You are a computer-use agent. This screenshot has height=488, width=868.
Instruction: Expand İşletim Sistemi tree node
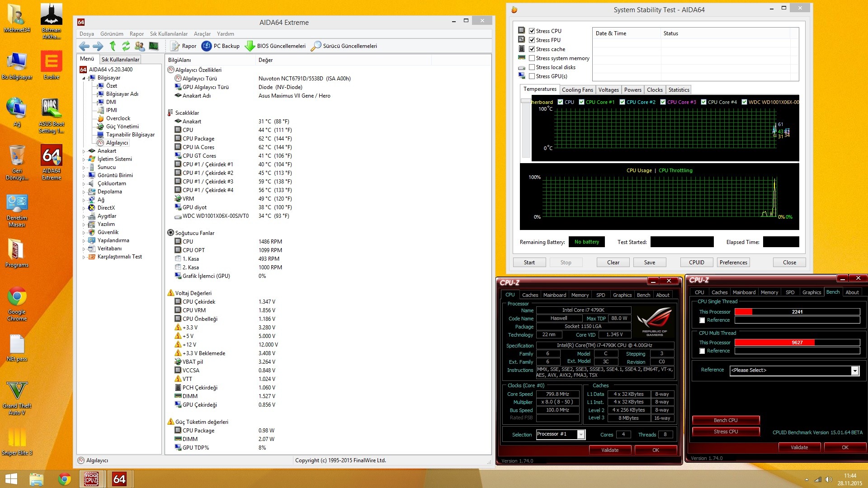tap(84, 160)
